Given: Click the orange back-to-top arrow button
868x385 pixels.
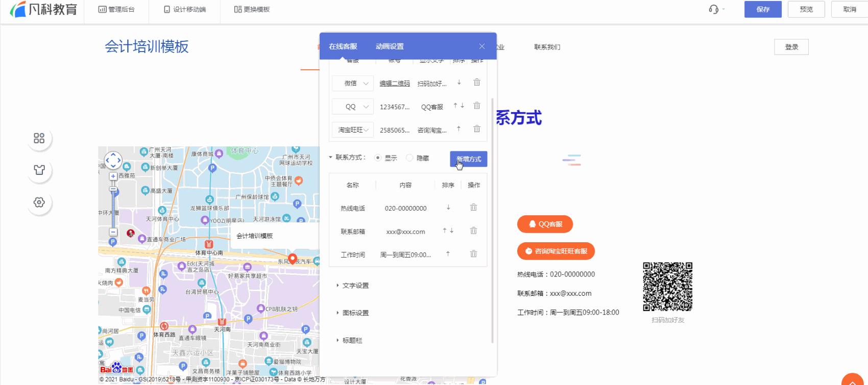Looking at the screenshot, I should [853, 380].
